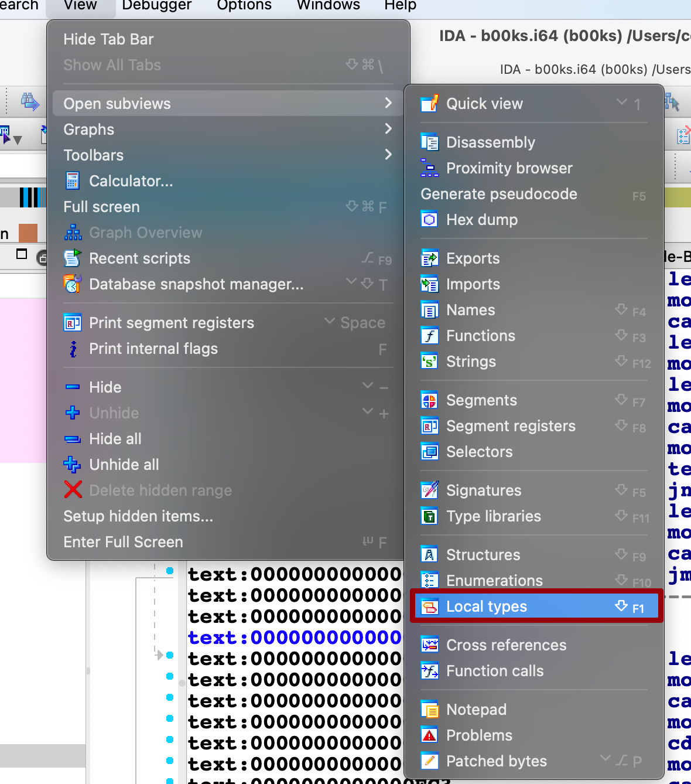Click the brown color swatch in navigation band
This screenshot has width=691, height=784.
coord(28,233)
